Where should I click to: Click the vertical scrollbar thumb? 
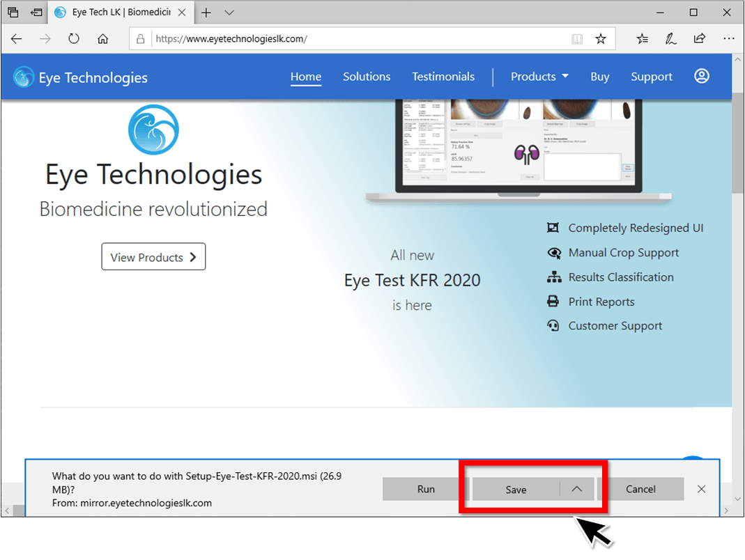click(x=738, y=143)
